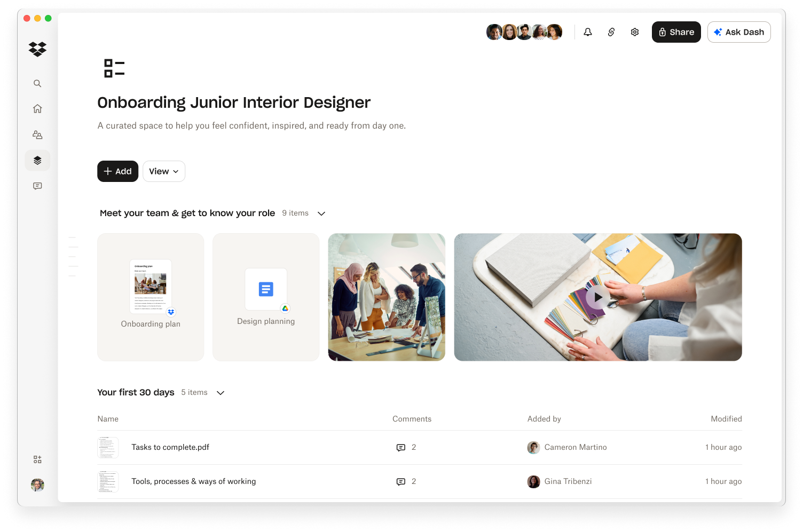Image resolution: width=803 pixels, height=532 pixels.
Task: Open Ask Dash assistant
Action: pos(739,32)
